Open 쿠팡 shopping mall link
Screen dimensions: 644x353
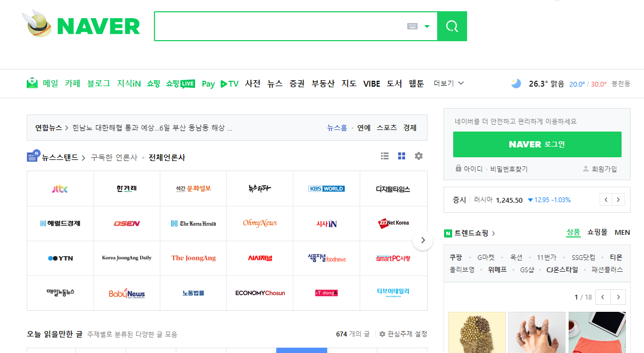[x=456, y=257]
